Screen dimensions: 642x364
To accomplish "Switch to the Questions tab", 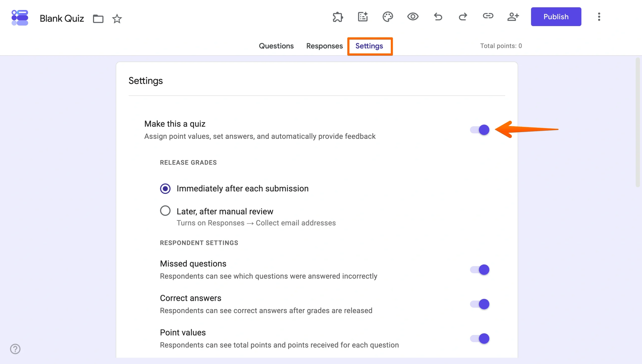I will click(276, 46).
